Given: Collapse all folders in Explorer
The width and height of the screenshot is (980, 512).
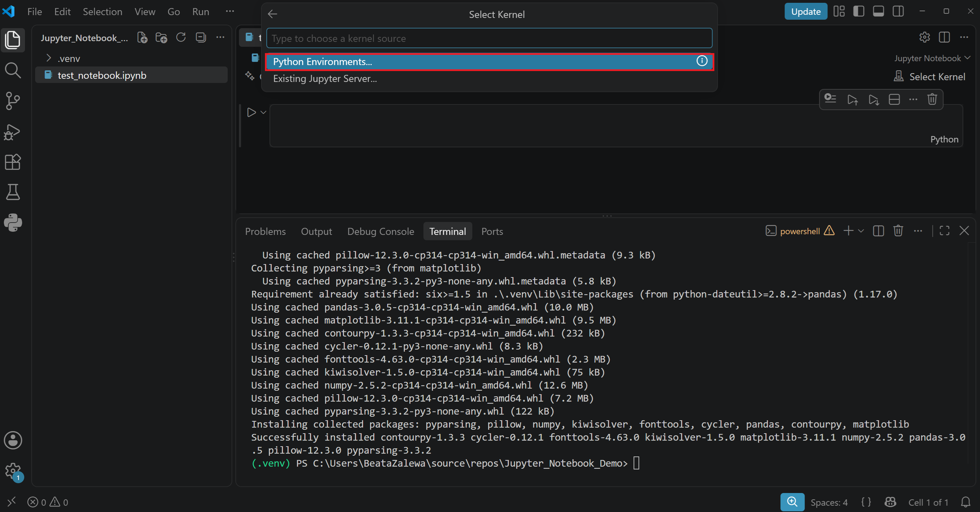Looking at the screenshot, I should (x=201, y=37).
